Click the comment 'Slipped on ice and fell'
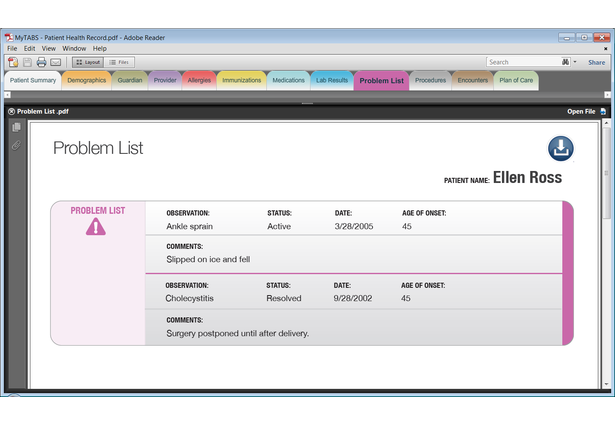Viewport: 615px width, 424px height. pyautogui.click(x=208, y=259)
